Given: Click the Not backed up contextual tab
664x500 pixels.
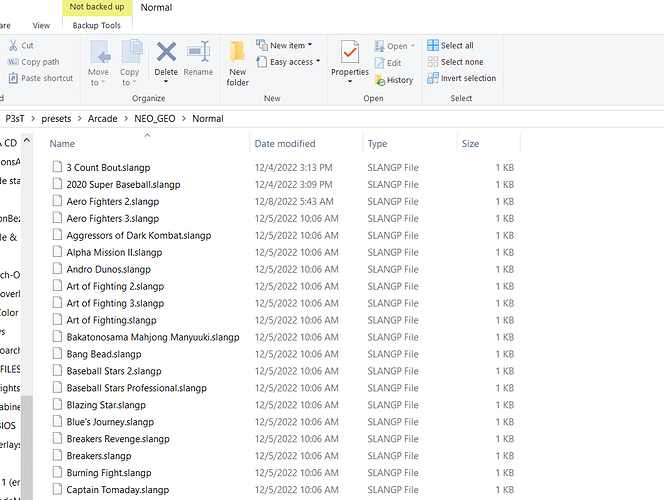Looking at the screenshot, I should (97, 7).
